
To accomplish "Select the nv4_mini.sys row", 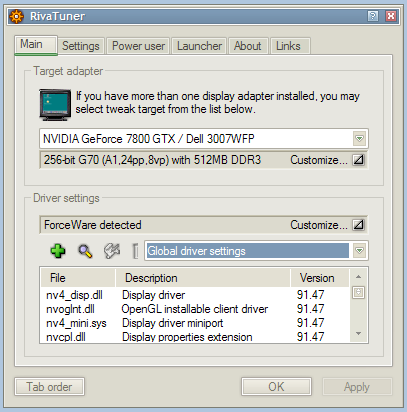I will click(x=195, y=323).
